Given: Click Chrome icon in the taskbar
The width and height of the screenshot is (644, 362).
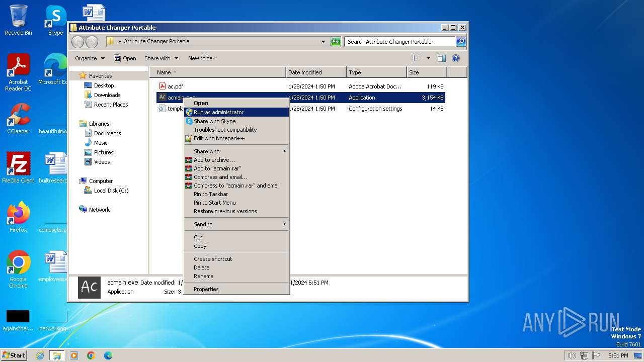Looking at the screenshot, I should (91, 355).
